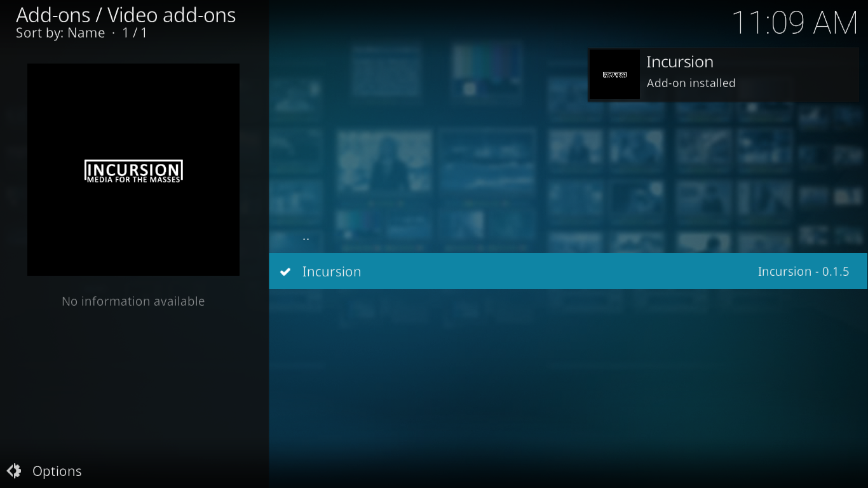The width and height of the screenshot is (868, 488).
Task: Open the Options gear icon
Action: 14,471
